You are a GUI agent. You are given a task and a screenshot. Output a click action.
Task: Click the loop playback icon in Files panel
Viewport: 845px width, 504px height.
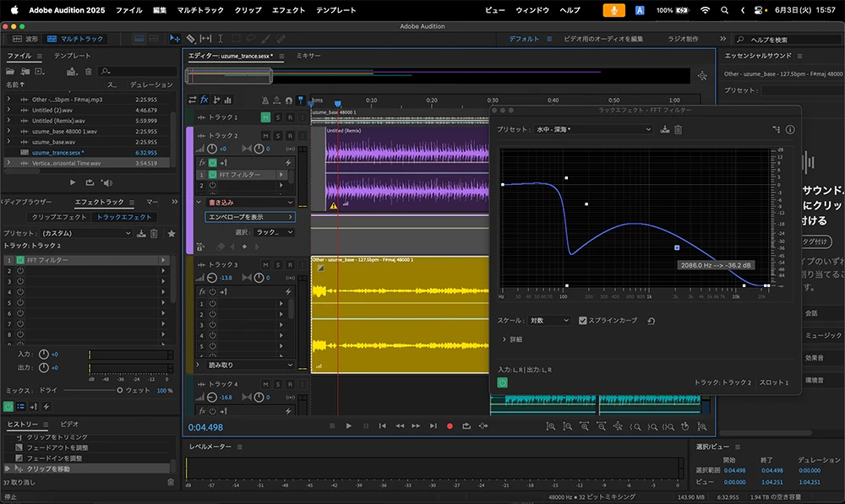pos(90,183)
